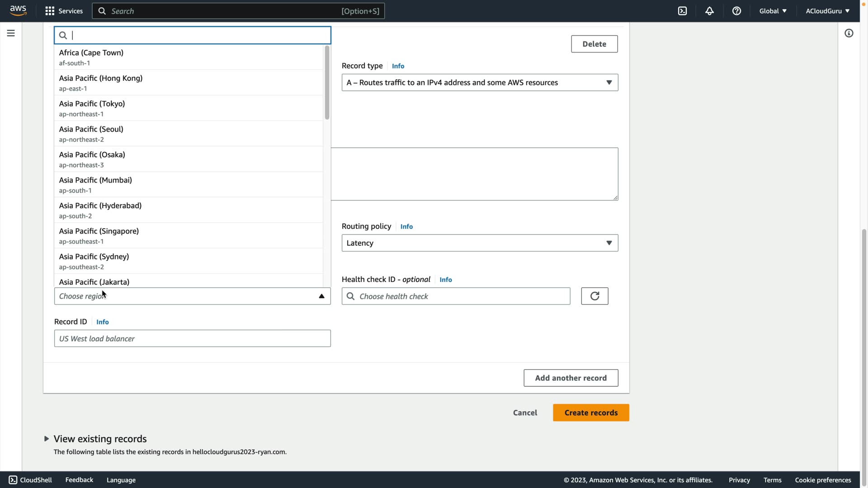Open the Routing policy Latency dropdown
868x488 pixels.
tap(479, 243)
